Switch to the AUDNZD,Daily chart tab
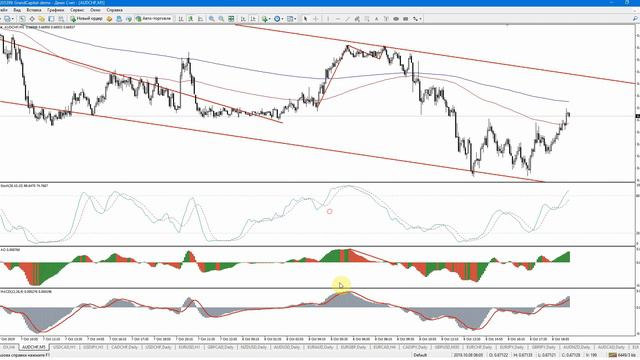 coord(576,347)
